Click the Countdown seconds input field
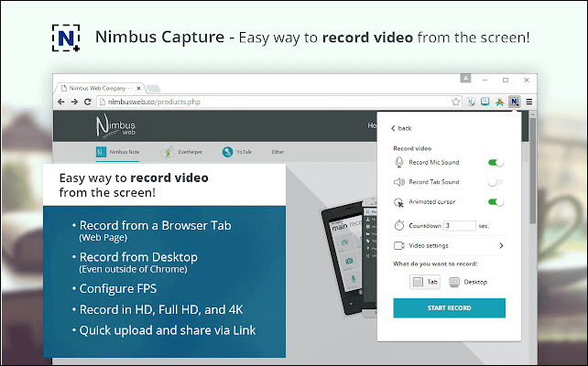This screenshot has height=366, width=588. (459, 225)
